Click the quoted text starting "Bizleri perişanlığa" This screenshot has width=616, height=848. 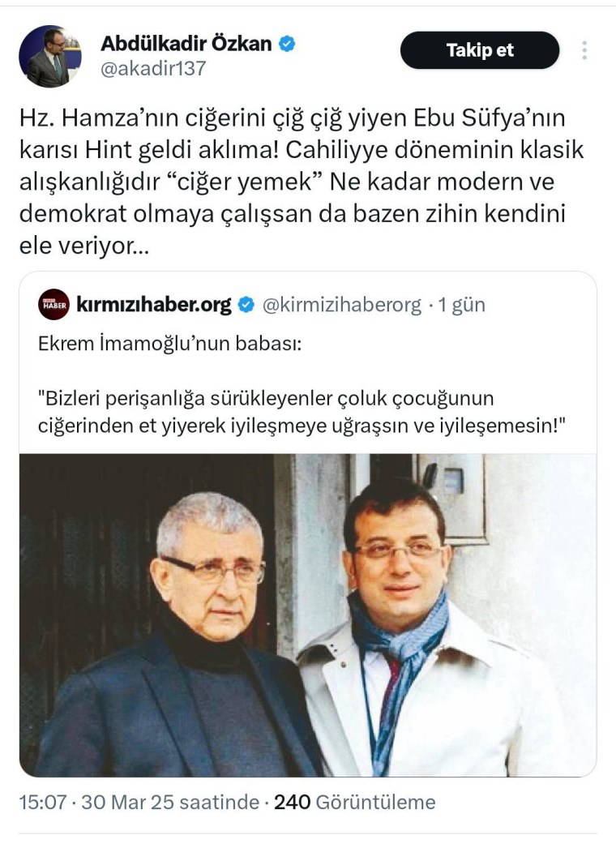point(302,412)
